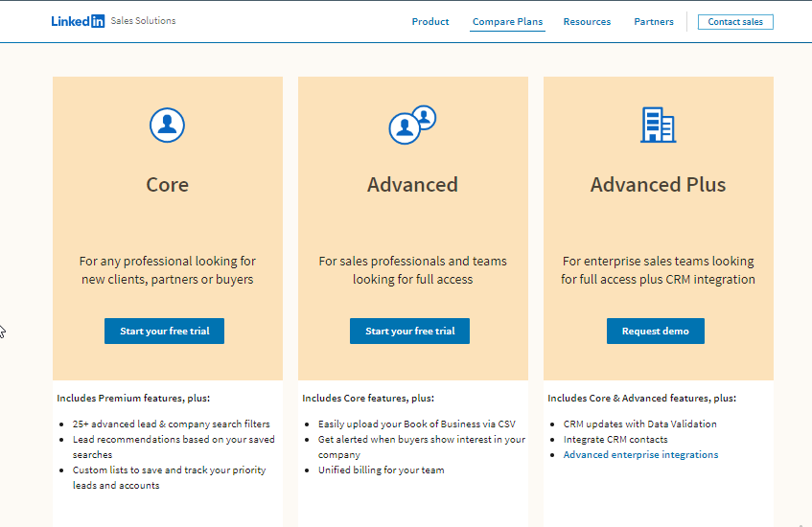The image size is (812, 527).
Task: Click the Advanced Plus heading
Action: 659,185
